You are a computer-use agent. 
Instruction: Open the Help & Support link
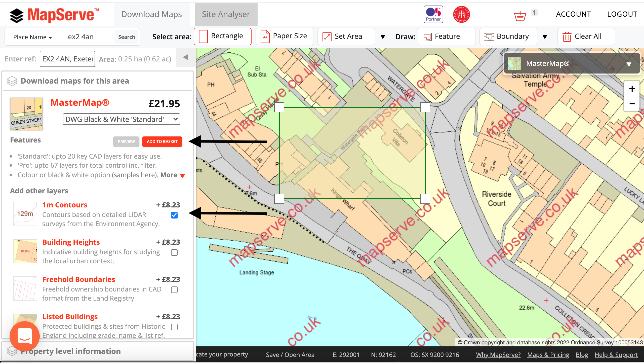616,355
